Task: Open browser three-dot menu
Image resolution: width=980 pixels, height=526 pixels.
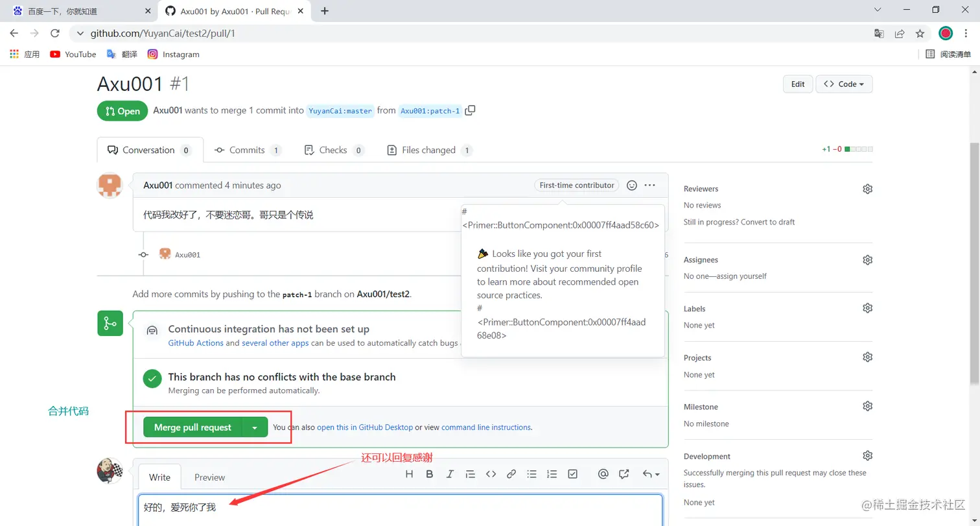Action: [x=966, y=34]
